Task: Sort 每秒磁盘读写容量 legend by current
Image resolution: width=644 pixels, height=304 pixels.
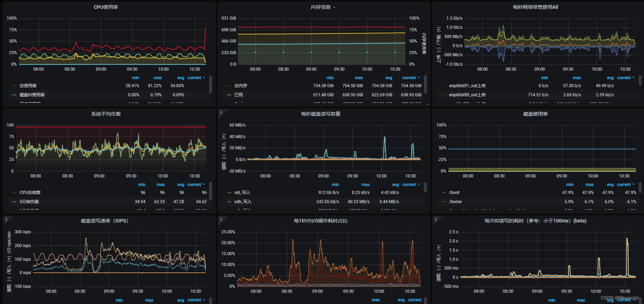Action: point(411,185)
